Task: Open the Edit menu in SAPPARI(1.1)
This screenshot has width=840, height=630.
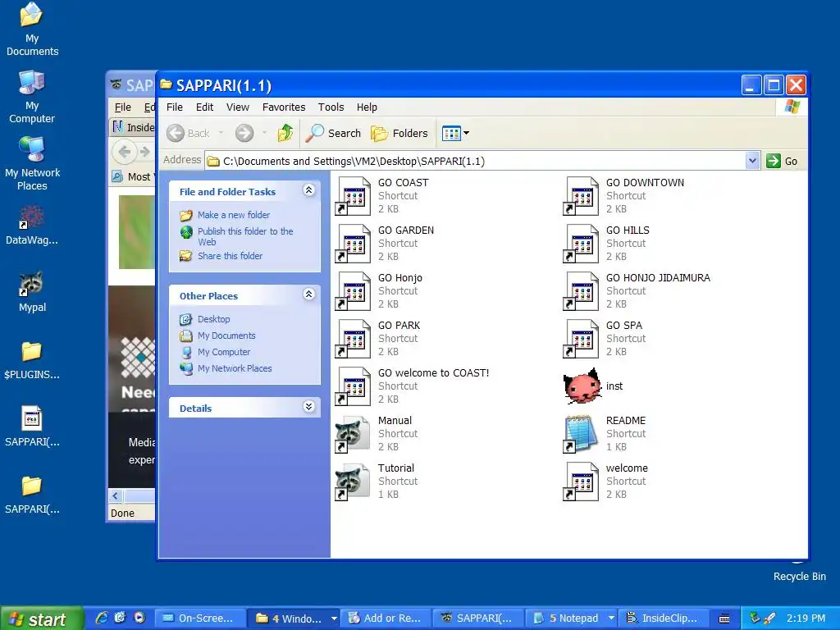Action: pos(204,107)
